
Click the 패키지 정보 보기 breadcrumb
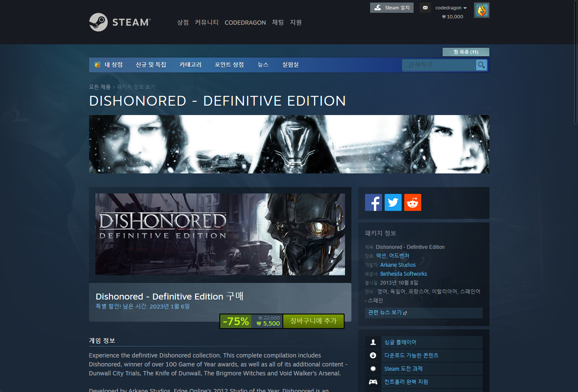tap(136, 87)
